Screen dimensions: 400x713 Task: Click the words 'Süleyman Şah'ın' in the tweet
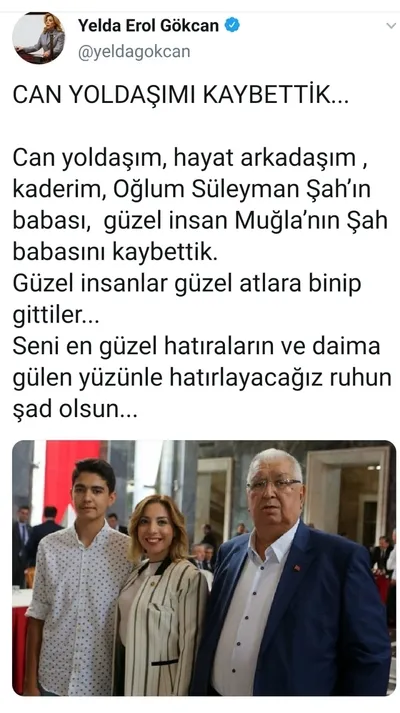click(x=281, y=190)
